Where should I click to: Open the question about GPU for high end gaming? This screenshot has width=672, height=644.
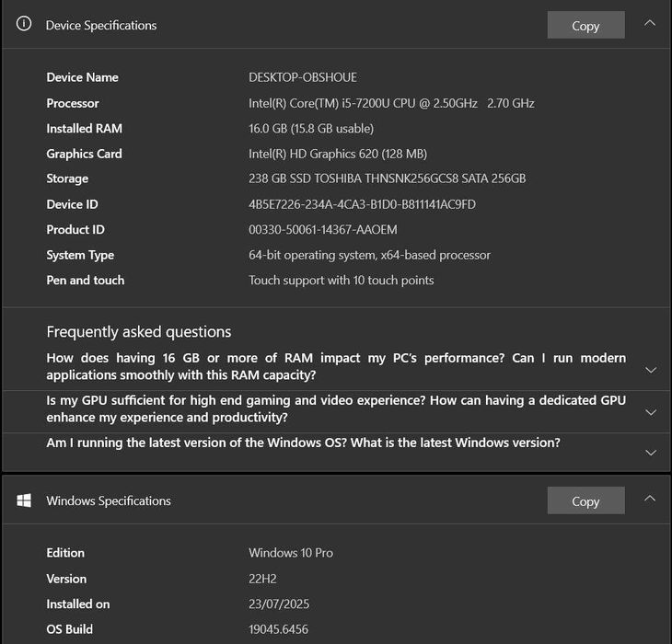tap(336, 408)
